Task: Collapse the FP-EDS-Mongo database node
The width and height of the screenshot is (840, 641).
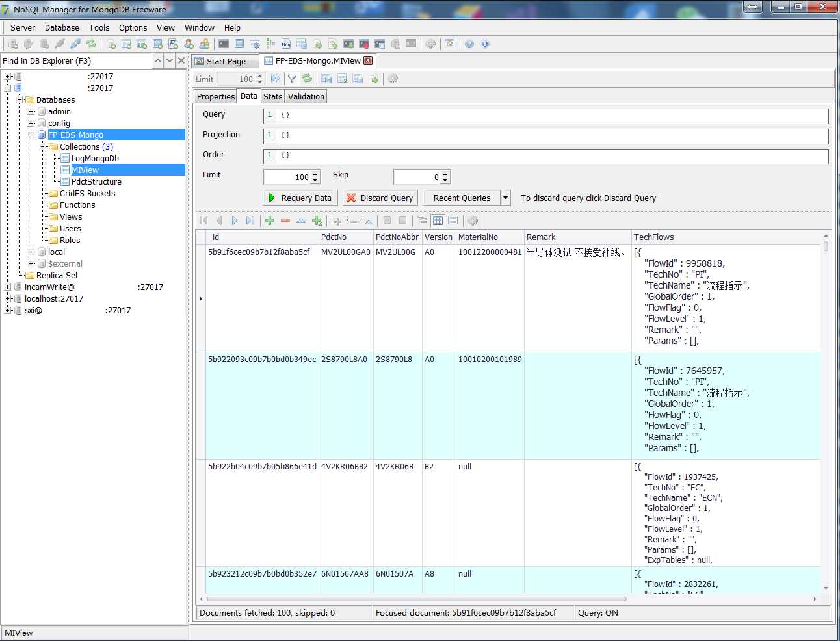Action: tap(32, 135)
